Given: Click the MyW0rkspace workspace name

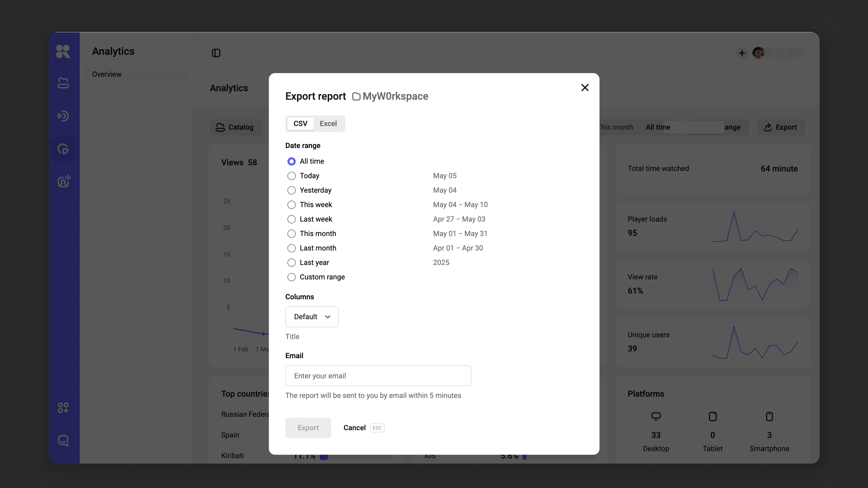Looking at the screenshot, I should pyautogui.click(x=395, y=96).
